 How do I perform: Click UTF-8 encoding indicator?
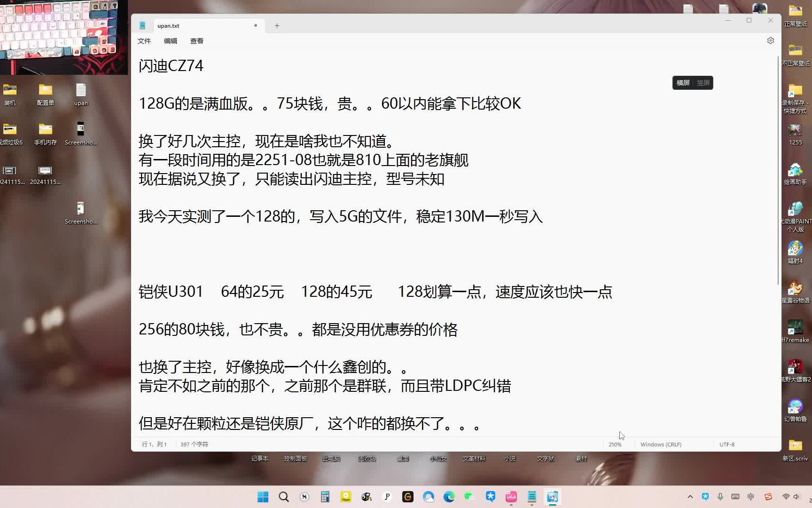point(727,444)
